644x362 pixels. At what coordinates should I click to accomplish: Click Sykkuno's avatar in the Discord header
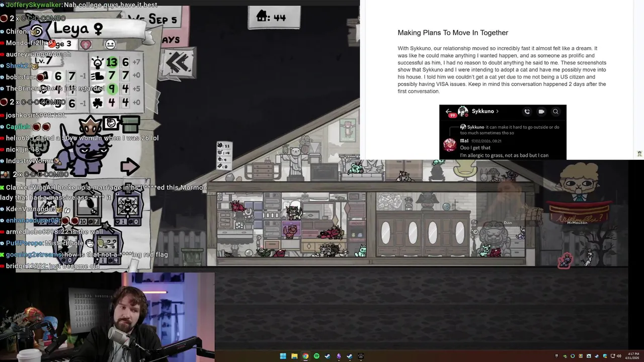[x=463, y=112]
